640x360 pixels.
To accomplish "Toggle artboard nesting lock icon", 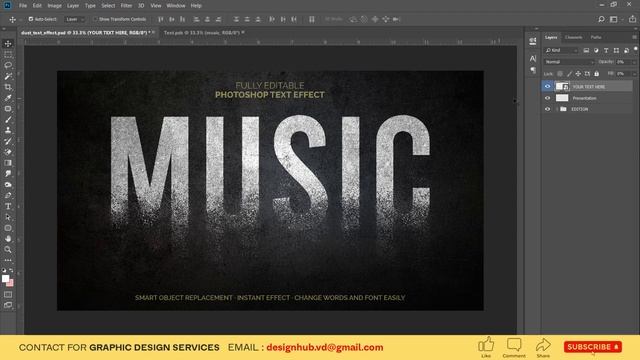I will coord(587,74).
